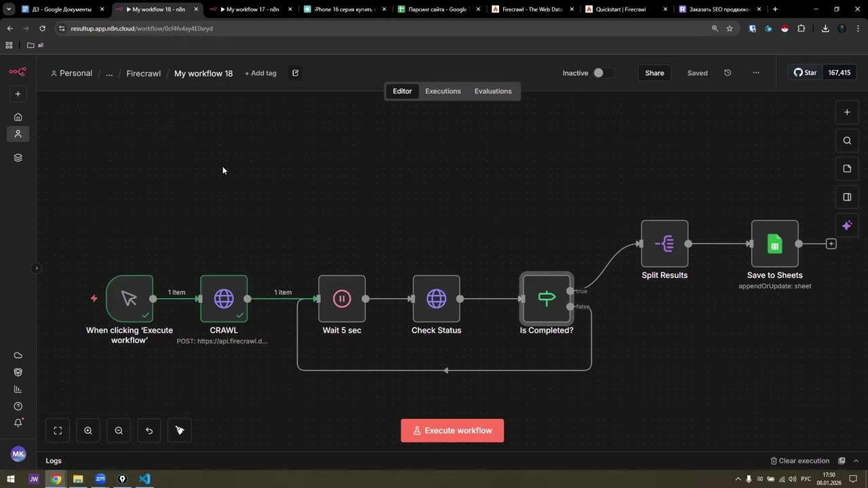Fit workflow to view

[58, 430]
